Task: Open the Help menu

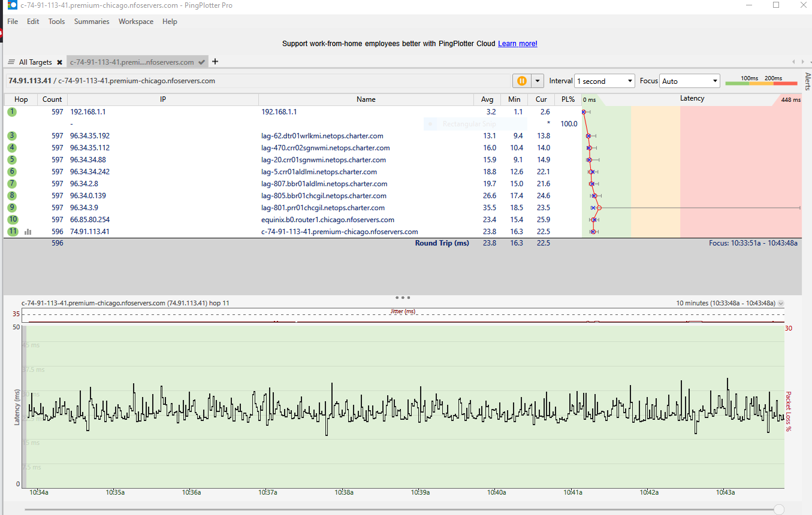Action: 170,22
